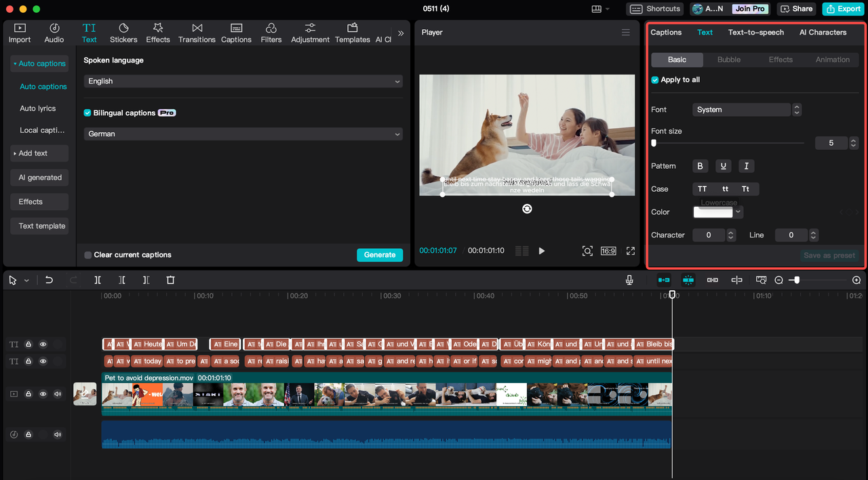Click the Undo arrow

coord(49,280)
